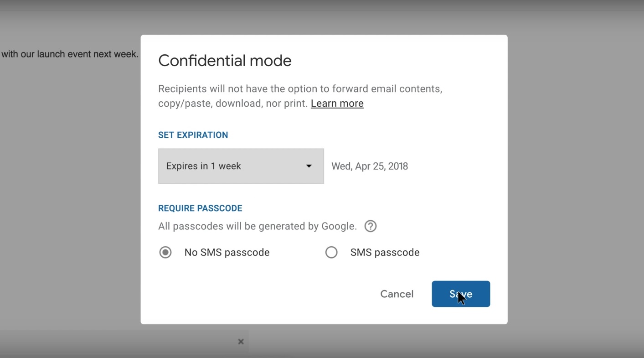The image size is (644, 358).
Task: Click the small X icon below the dialog
Action: pyautogui.click(x=241, y=342)
